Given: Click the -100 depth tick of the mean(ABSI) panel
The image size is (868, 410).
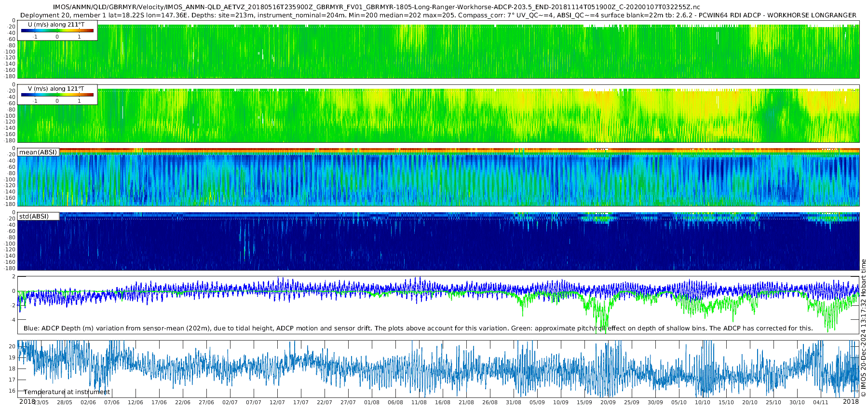Looking at the screenshot, I should coord(10,179).
